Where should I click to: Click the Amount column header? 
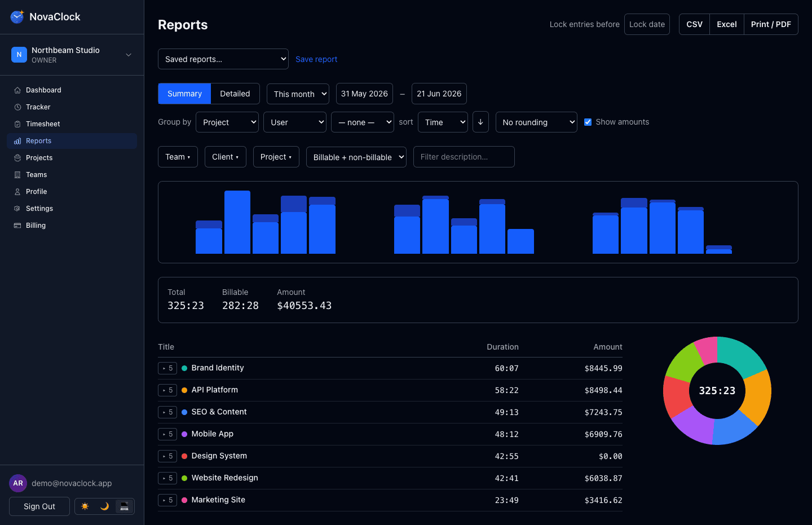coord(608,347)
